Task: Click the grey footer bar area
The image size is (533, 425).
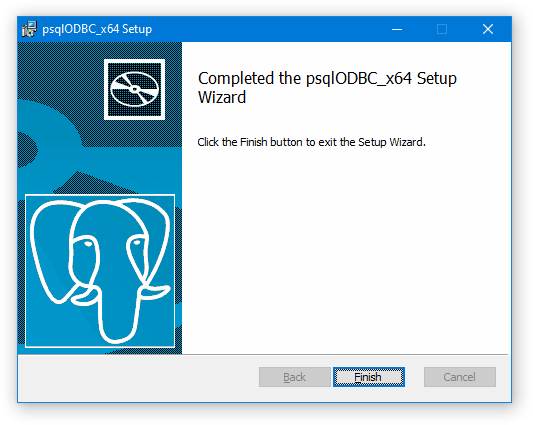Action: tap(136, 377)
